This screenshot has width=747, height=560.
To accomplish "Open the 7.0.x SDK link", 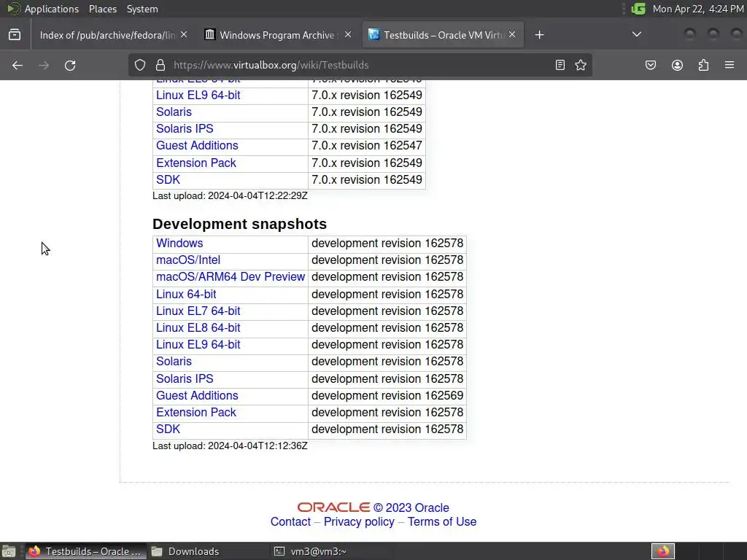I will (169, 179).
